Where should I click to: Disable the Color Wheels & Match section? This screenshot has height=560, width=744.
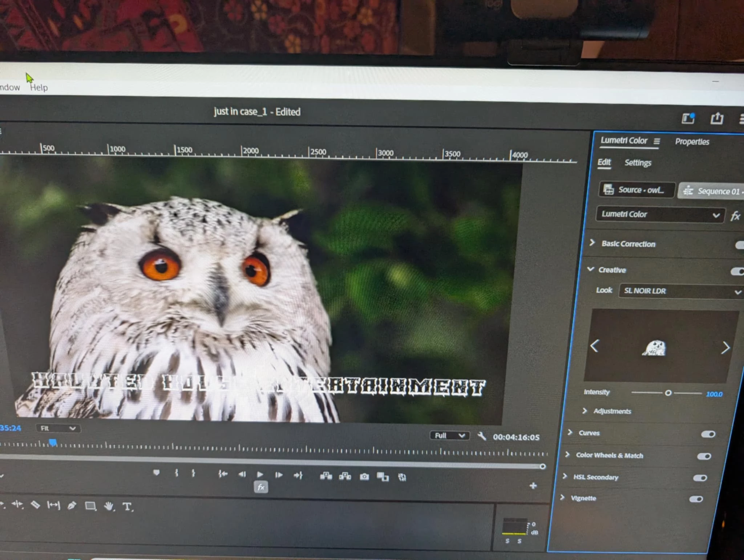704,456
